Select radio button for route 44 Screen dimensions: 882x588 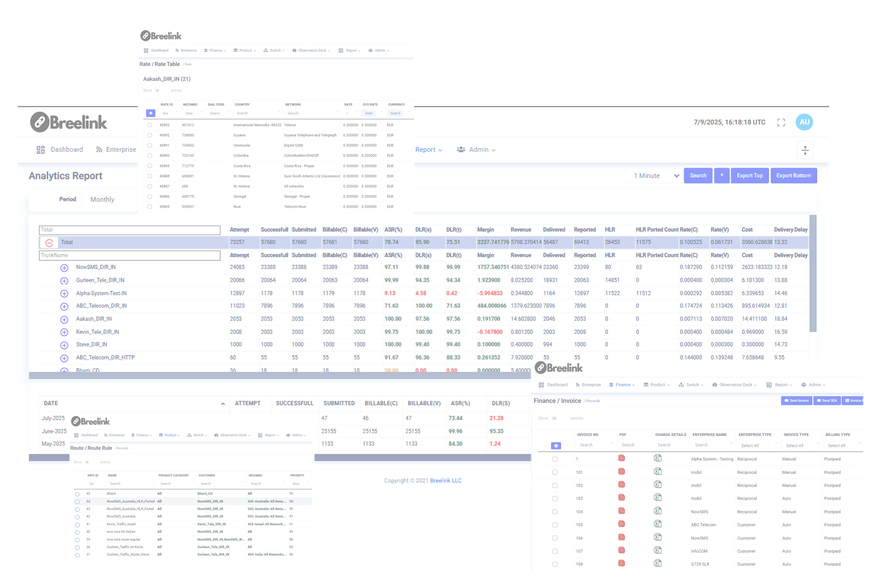[x=77, y=502]
